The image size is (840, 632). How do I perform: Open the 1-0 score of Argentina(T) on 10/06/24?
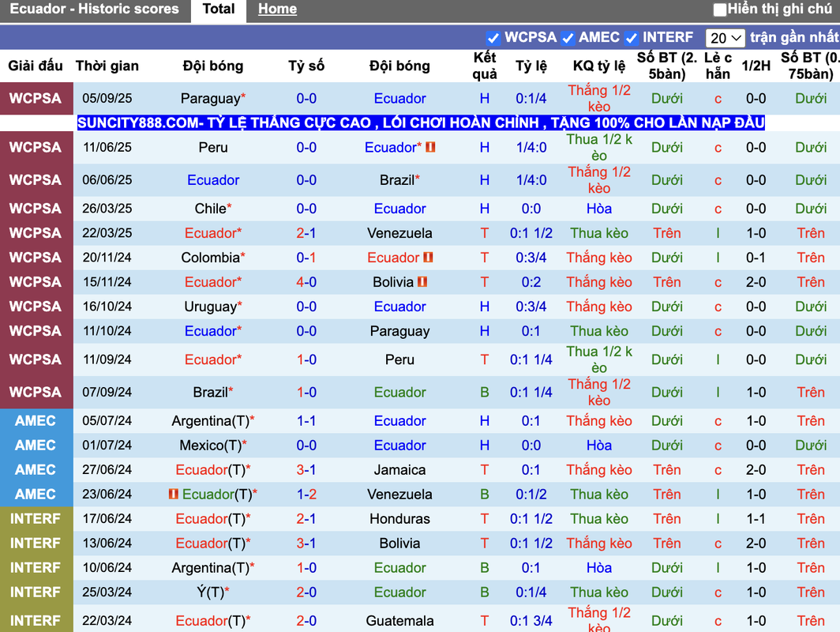(306, 568)
